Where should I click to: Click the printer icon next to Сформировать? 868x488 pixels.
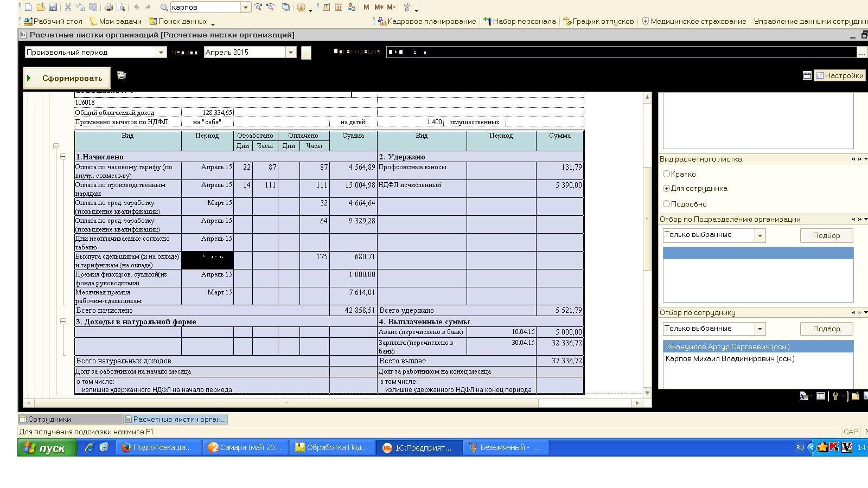(x=122, y=75)
